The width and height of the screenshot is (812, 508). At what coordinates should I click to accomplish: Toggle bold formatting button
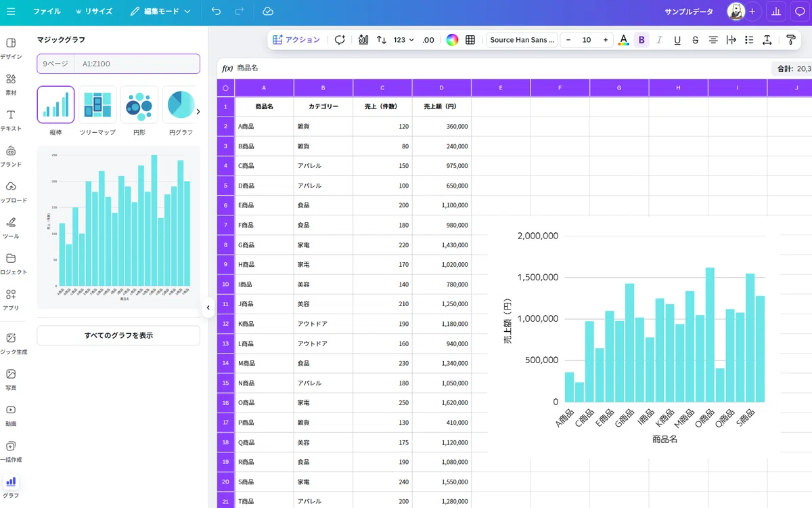coord(641,40)
